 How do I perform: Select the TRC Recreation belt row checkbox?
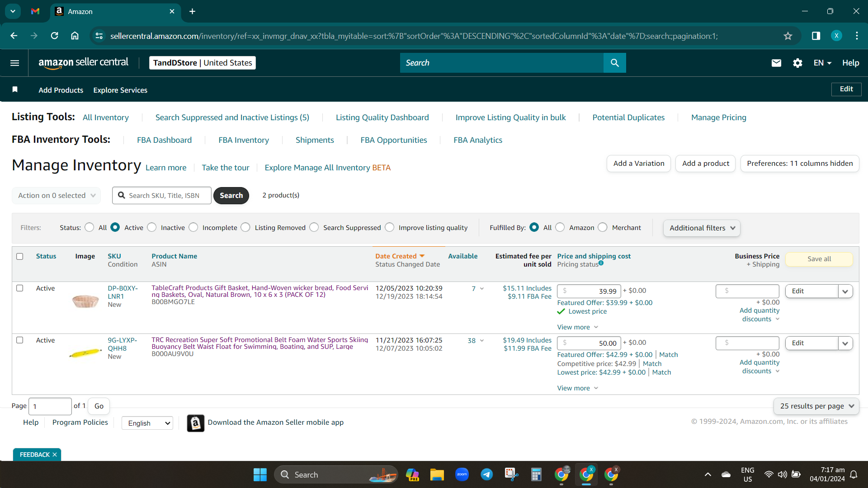(x=20, y=340)
